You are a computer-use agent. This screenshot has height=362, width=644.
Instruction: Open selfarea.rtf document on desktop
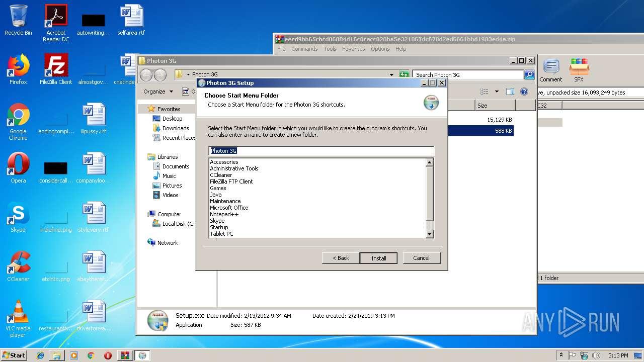(131, 20)
